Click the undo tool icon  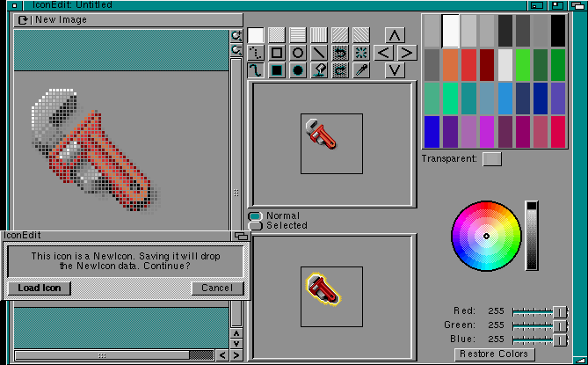[340, 53]
